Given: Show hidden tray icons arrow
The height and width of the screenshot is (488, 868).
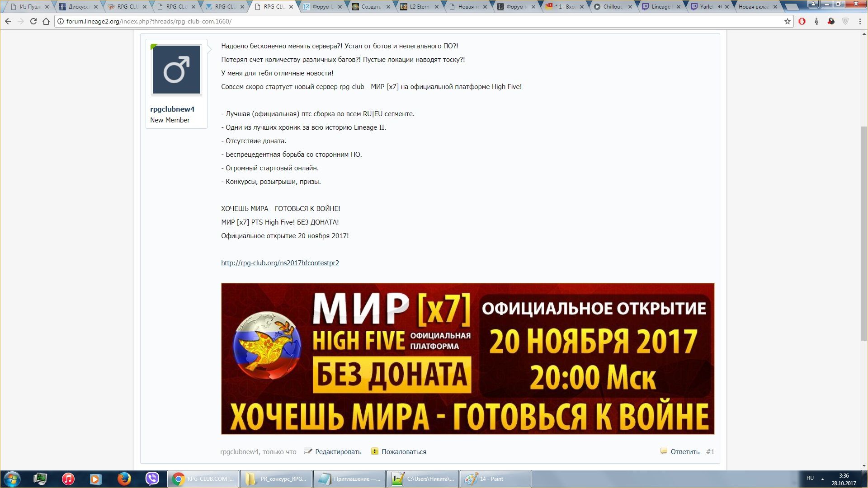Looking at the screenshot, I should 822,479.
